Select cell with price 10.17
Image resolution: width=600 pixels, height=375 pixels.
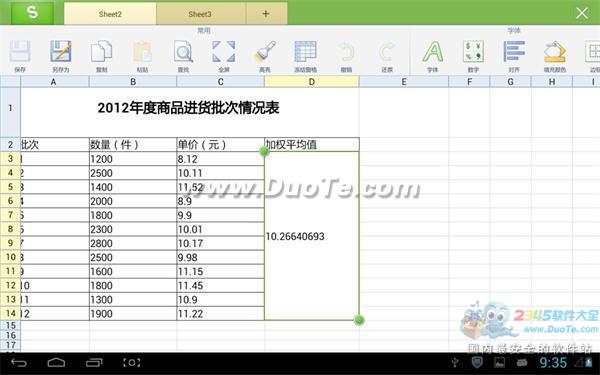coord(221,243)
